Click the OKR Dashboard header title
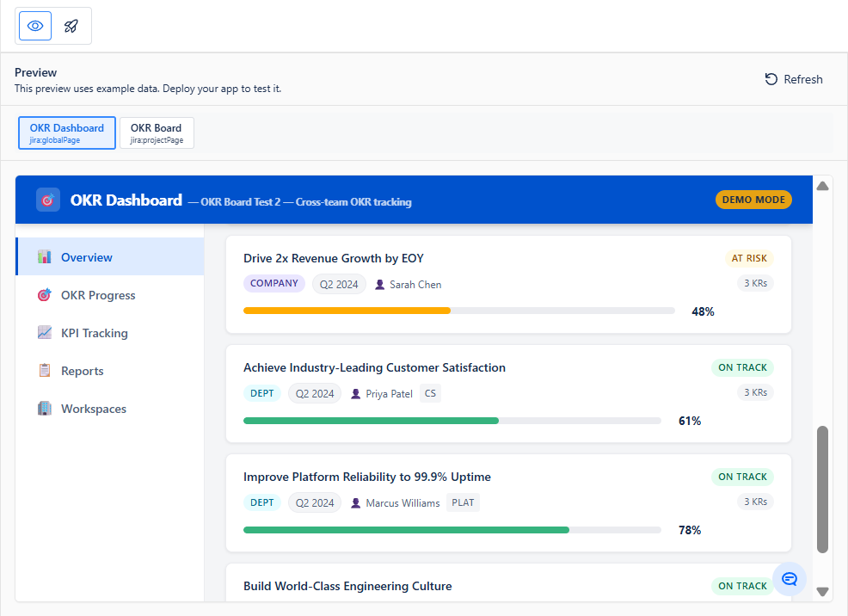848x616 pixels. tap(126, 200)
